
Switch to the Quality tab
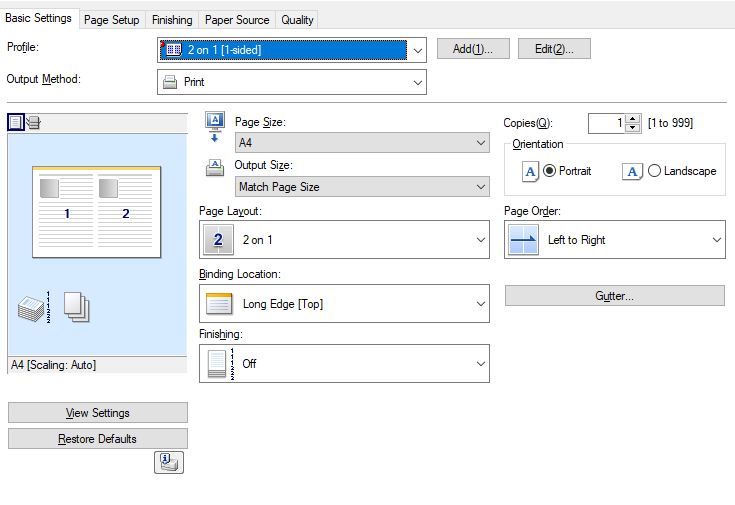(x=297, y=20)
